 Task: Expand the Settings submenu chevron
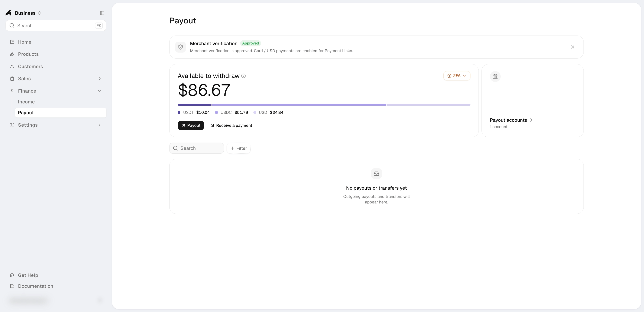(99, 125)
